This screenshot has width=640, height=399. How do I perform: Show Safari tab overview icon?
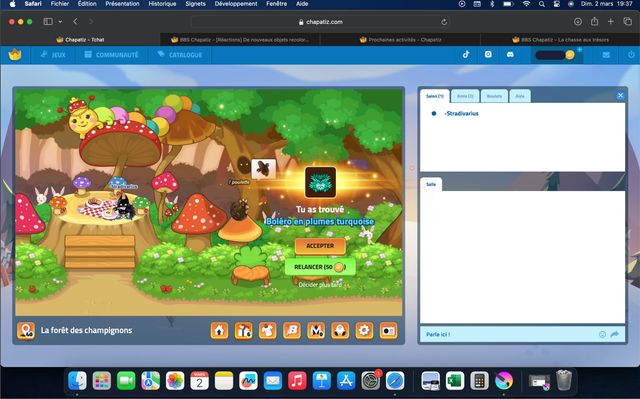627,22
